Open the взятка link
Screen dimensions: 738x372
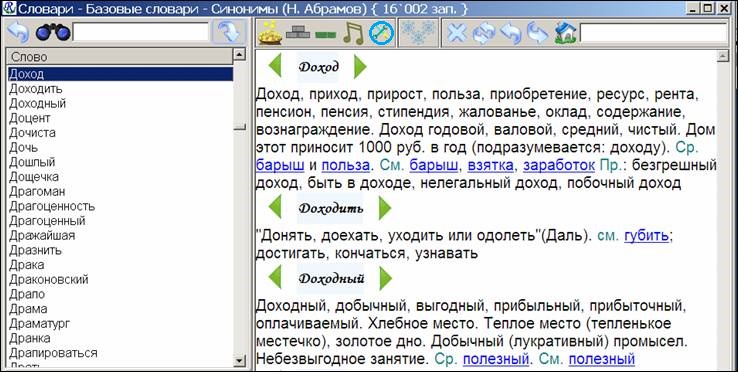click(x=491, y=166)
